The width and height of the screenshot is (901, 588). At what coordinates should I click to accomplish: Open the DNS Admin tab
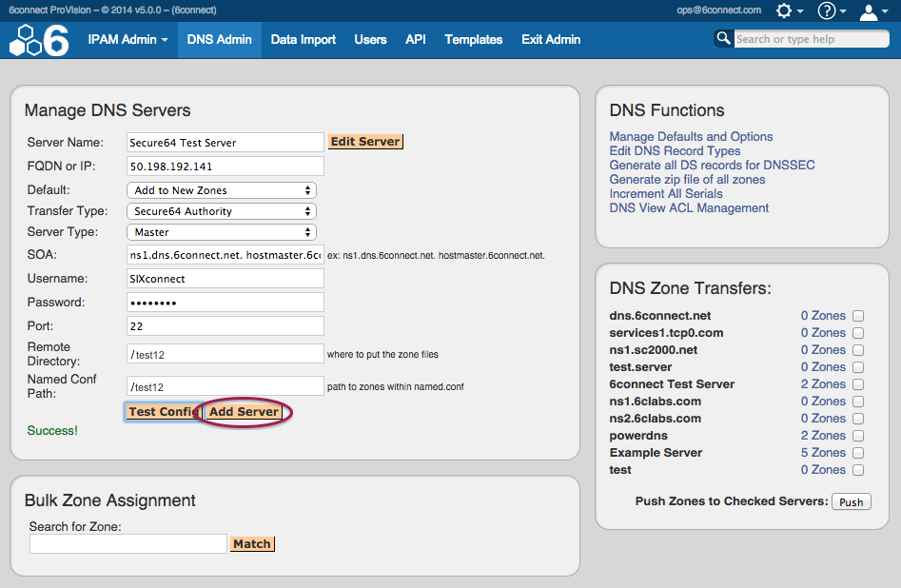click(x=220, y=40)
